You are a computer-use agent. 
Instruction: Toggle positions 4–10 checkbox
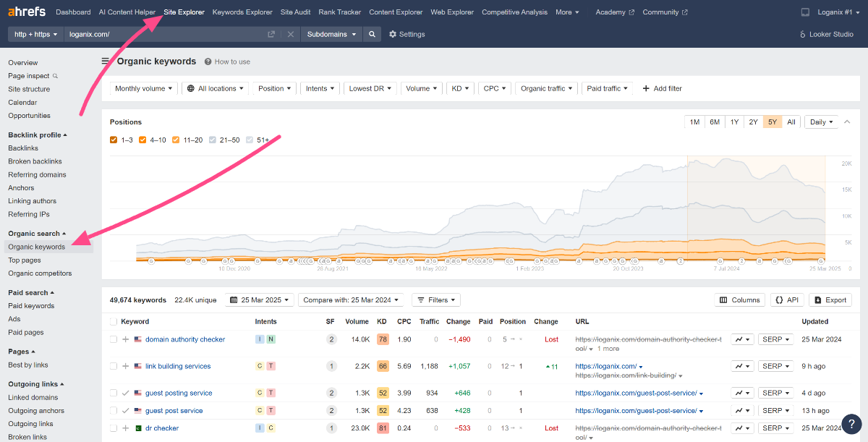(142, 140)
